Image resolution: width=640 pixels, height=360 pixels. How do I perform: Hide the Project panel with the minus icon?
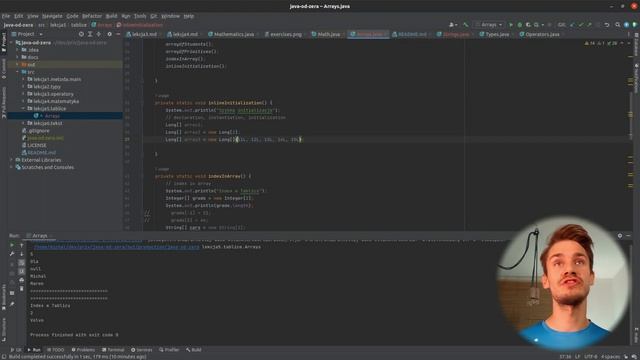point(118,34)
